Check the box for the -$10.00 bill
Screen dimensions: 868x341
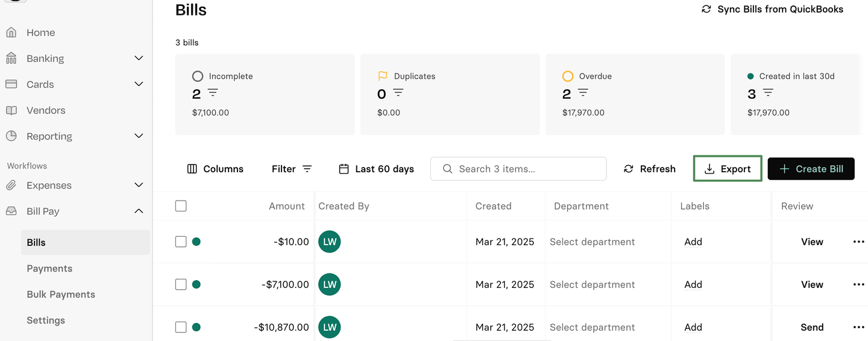(x=181, y=242)
